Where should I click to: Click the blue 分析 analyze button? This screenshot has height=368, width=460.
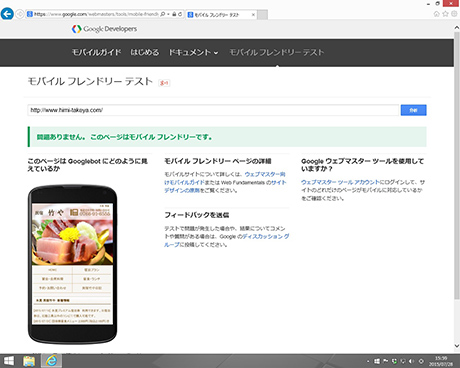(413, 110)
